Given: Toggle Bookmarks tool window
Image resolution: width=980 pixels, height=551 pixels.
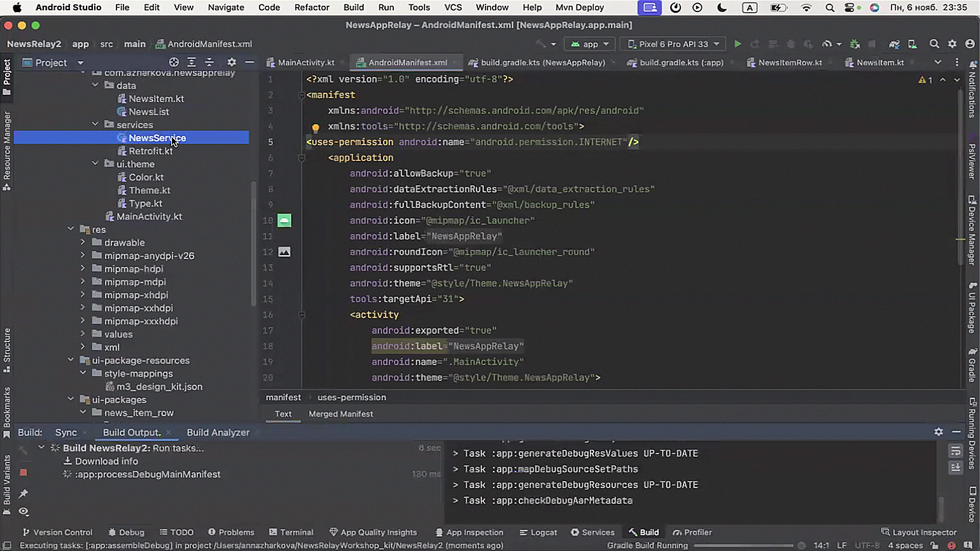Looking at the screenshot, I should click(7, 412).
